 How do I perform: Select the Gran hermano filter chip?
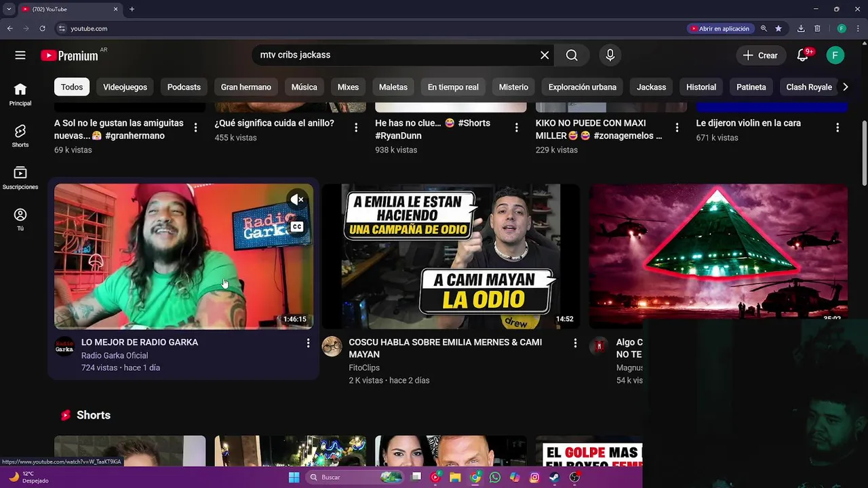[x=245, y=87]
